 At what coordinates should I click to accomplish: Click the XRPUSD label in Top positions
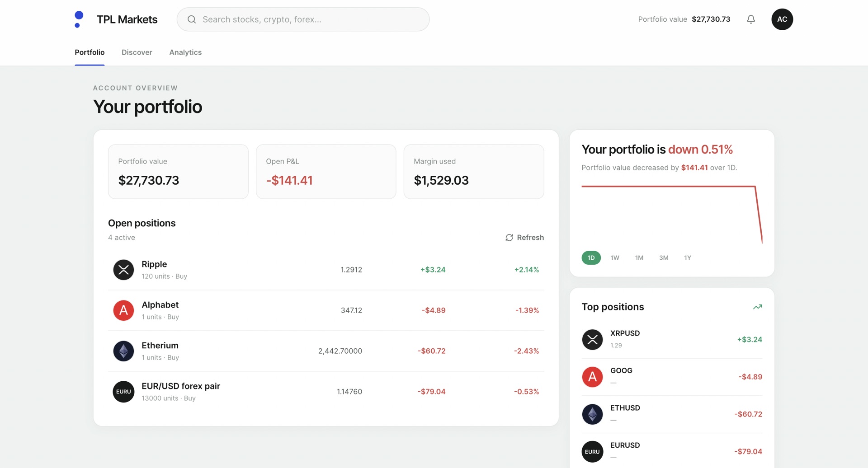click(625, 333)
